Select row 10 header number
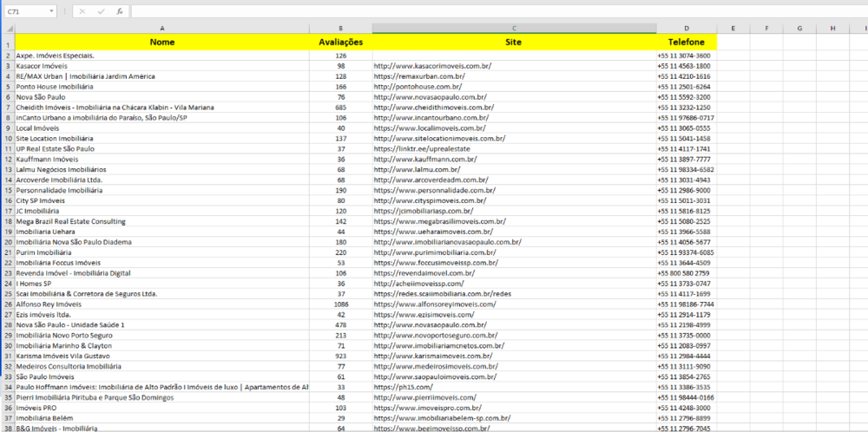Screen dimensions: 868x432 [x=8, y=138]
